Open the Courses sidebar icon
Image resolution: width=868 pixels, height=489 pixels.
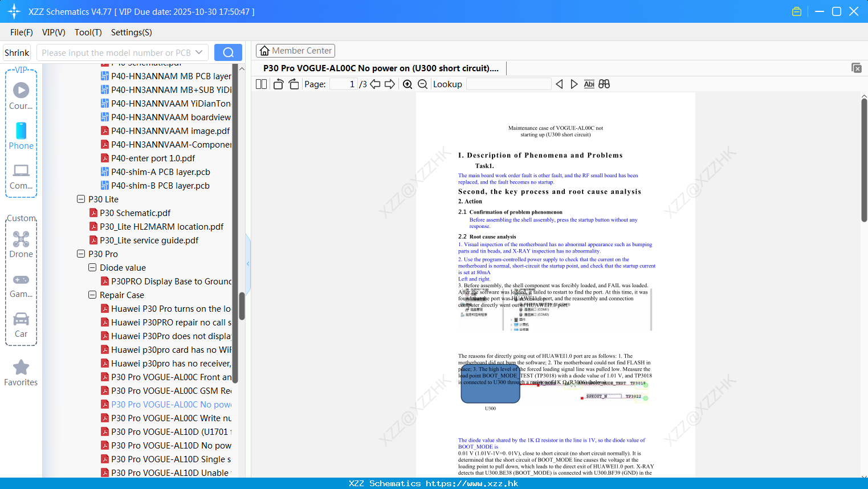[x=21, y=96]
